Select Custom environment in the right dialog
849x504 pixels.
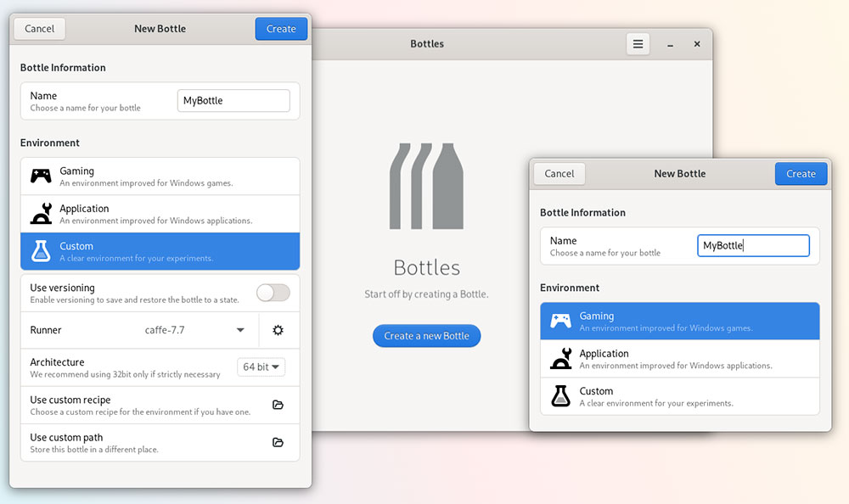pyautogui.click(x=679, y=395)
